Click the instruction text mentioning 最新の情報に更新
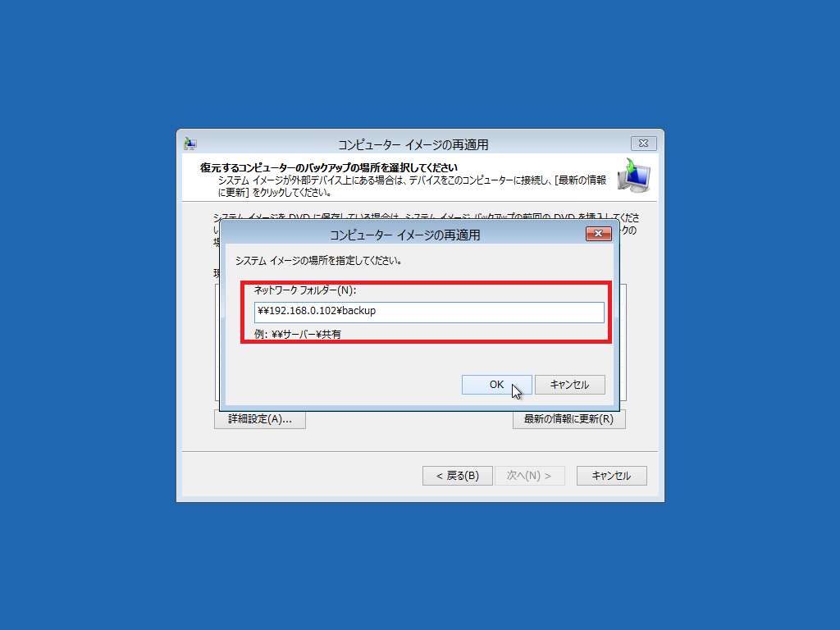840x630 pixels. 412,186
